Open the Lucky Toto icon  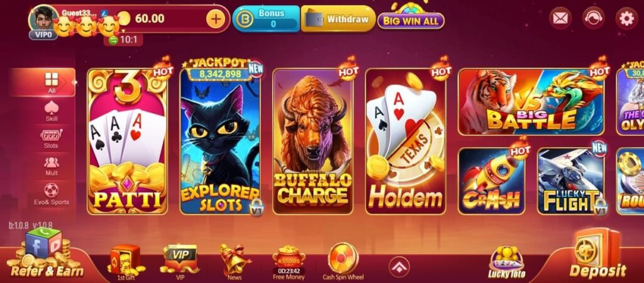coord(506,262)
